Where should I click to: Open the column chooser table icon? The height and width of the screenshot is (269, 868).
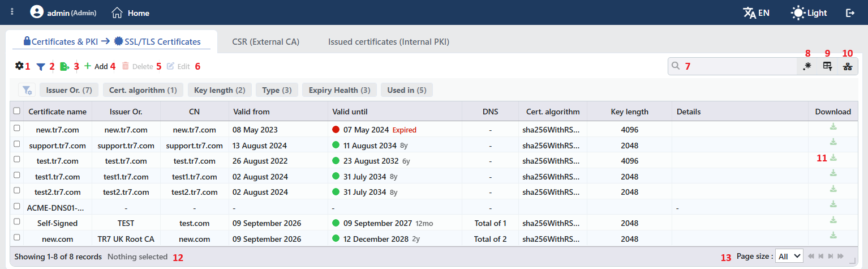[x=827, y=66]
